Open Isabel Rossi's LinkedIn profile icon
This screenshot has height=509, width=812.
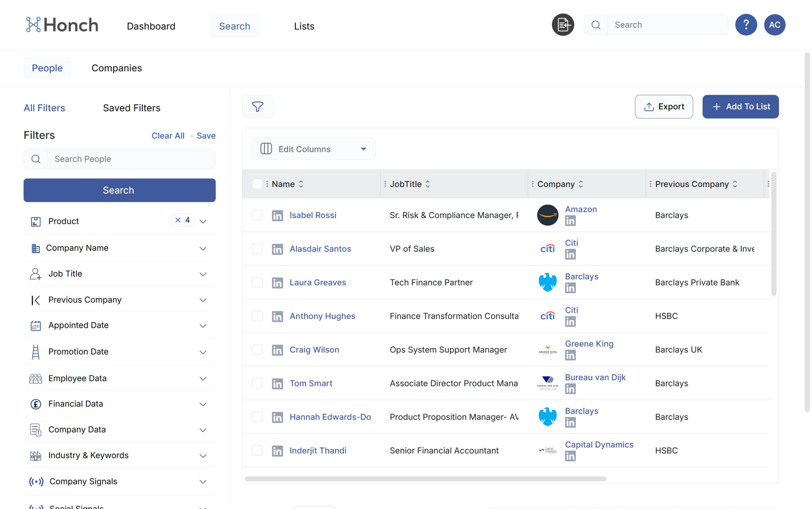277,216
